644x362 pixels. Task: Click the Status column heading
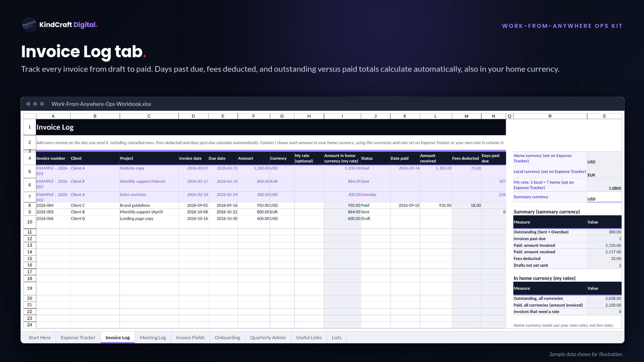pyautogui.click(x=375, y=158)
